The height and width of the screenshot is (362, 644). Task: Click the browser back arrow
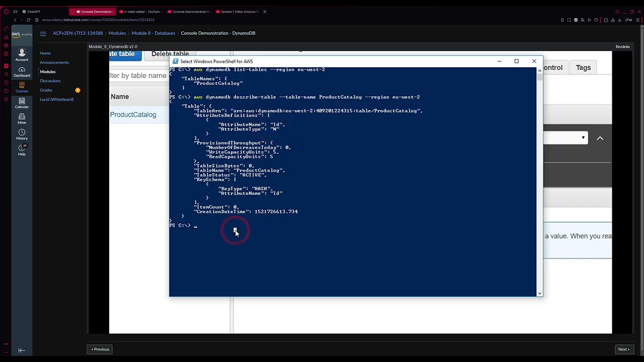15,20
